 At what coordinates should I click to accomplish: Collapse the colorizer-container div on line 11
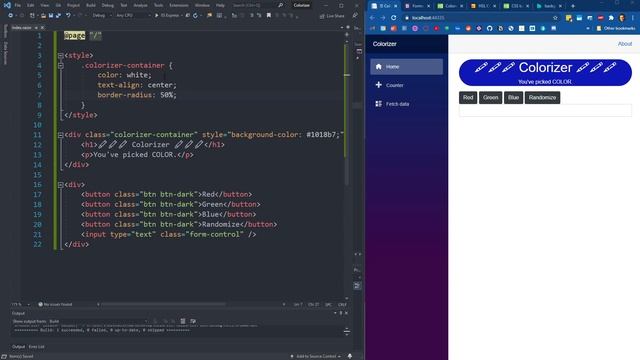pos(60,135)
